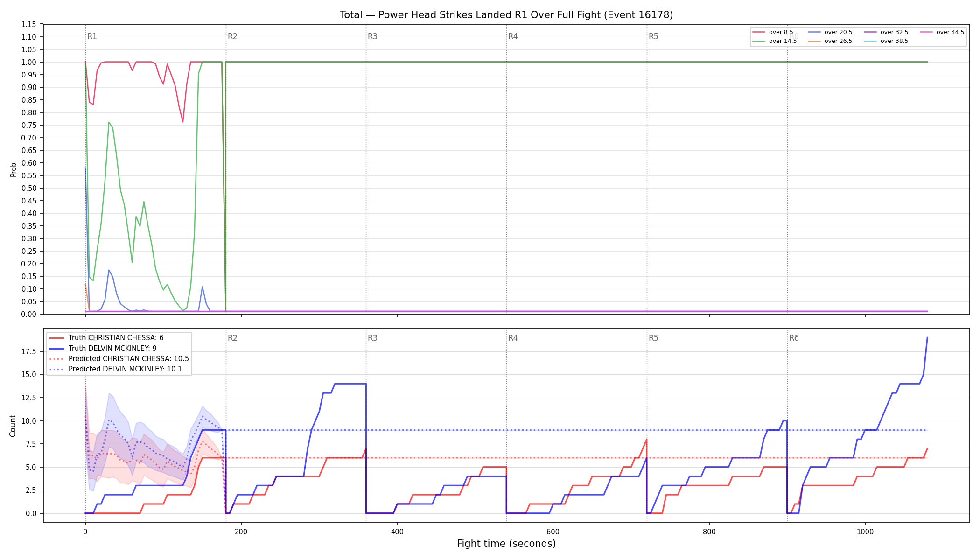
Task: Click 'Truth DELVIN MCKINLEY: 9' legend entry
Action: [x=103, y=349]
